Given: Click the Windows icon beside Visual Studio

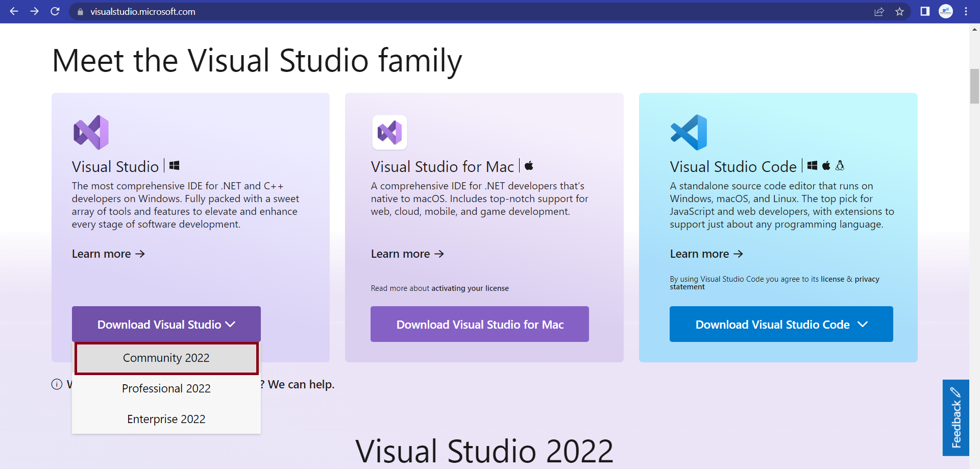Looking at the screenshot, I should (174, 165).
